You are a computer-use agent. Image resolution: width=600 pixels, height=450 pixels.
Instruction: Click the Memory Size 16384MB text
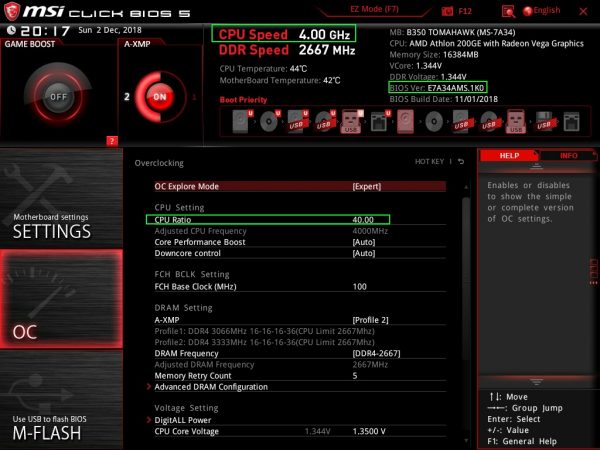(x=434, y=54)
